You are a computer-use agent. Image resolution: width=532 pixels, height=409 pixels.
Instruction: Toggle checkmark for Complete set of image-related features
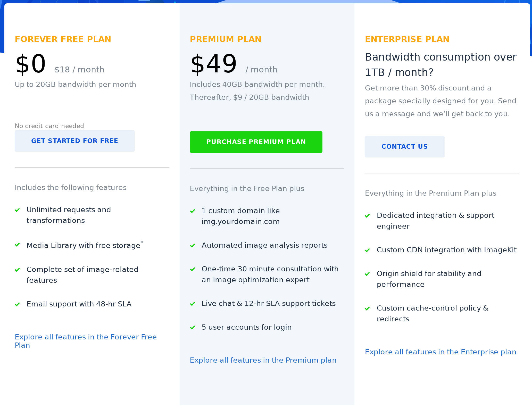[18, 270]
